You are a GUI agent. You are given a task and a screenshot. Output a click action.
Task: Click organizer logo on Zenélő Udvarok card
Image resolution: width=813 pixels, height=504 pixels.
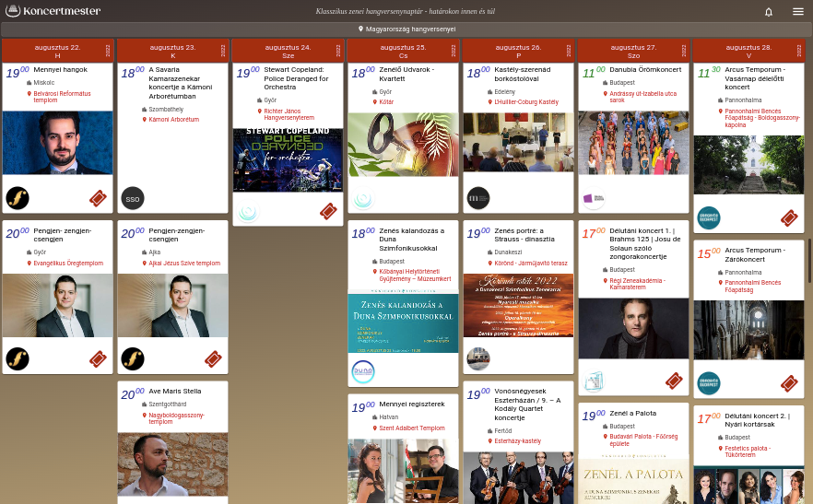363,198
